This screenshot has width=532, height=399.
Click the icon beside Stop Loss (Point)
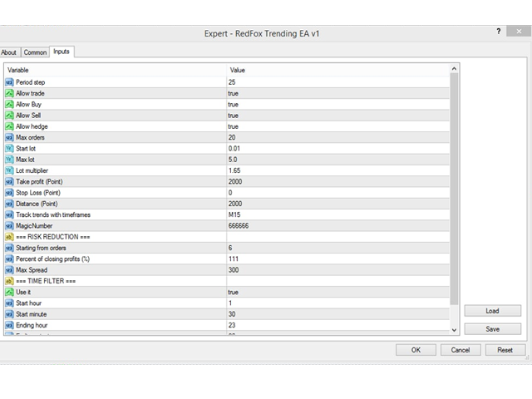point(9,193)
